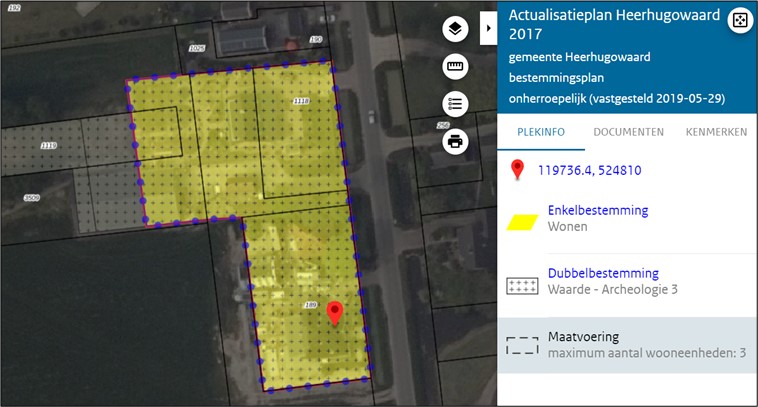Click the zoom-to-plan extent icon
The image size is (758, 407).
coord(739,21)
